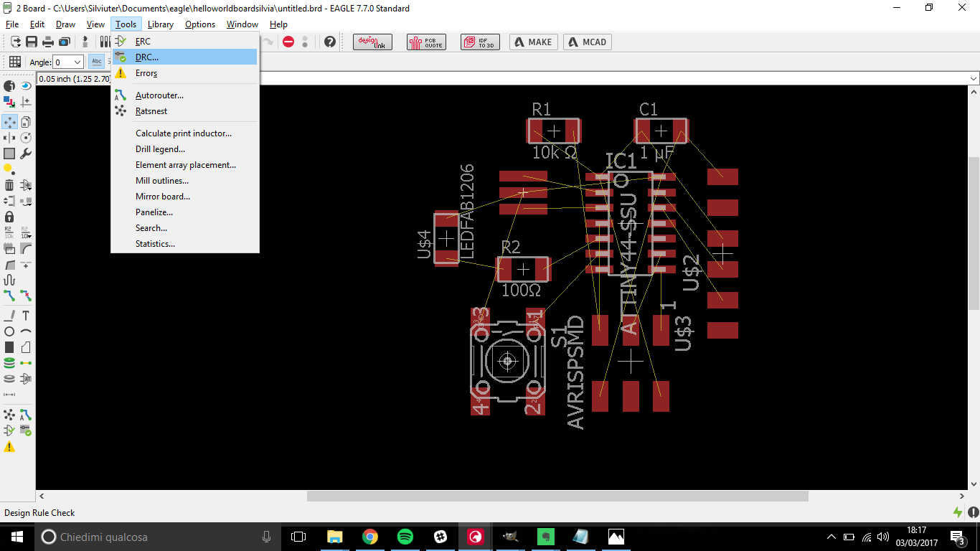Open the File menu

[12, 24]
